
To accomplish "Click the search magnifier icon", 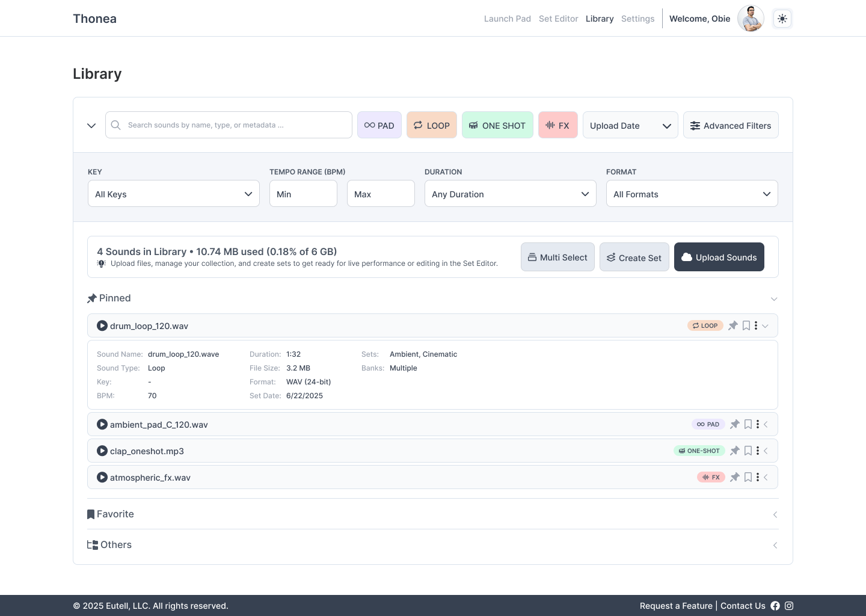I will click(115, 125).
